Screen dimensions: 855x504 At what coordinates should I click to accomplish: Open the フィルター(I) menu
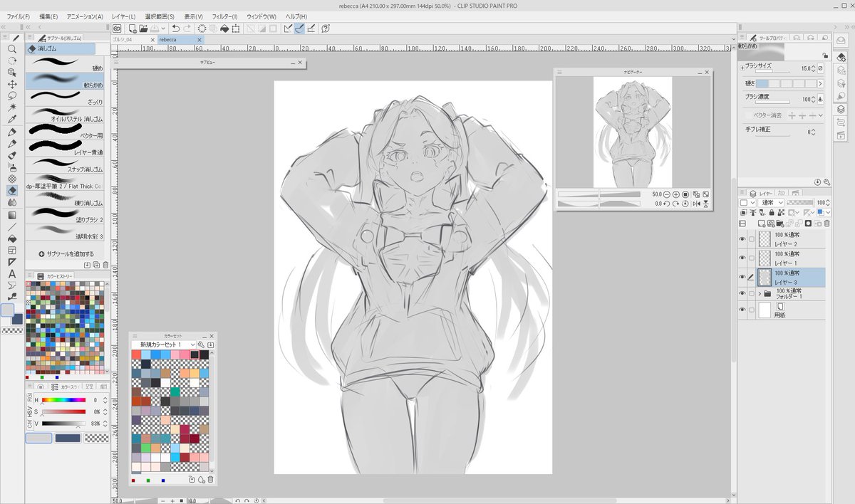click(x=224, y=16)
